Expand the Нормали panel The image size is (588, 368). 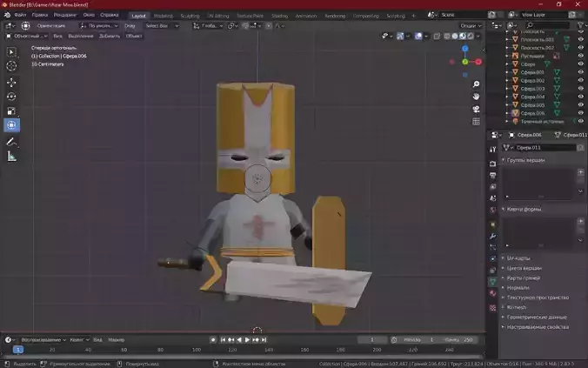[518, 288]
